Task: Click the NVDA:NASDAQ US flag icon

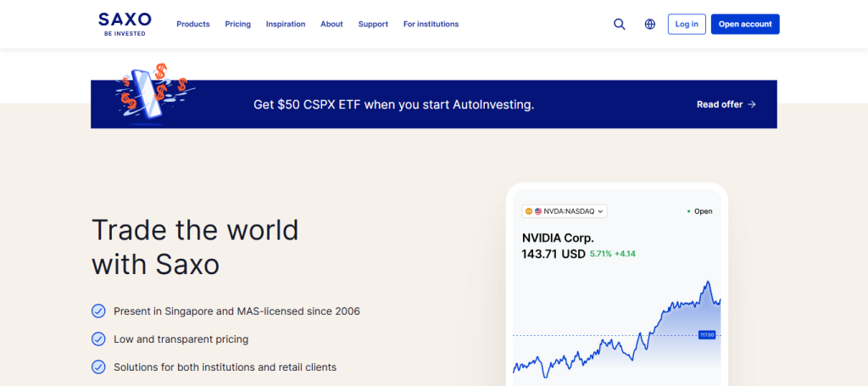Action: tap(538, 211)
